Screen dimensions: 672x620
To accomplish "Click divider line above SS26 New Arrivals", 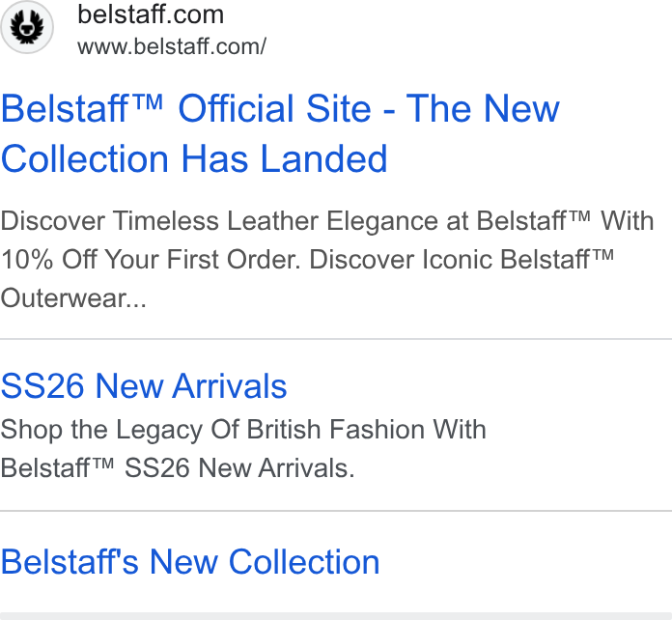I will point(336,339).
